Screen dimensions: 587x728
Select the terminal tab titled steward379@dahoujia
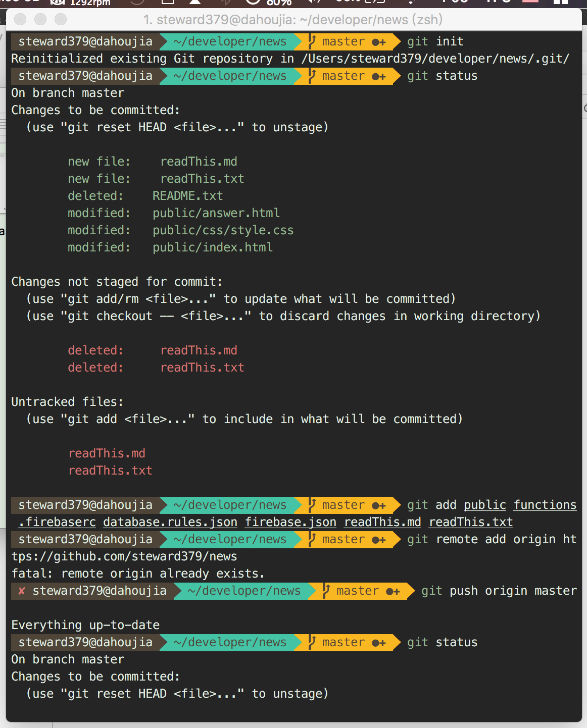pos(293,19)
